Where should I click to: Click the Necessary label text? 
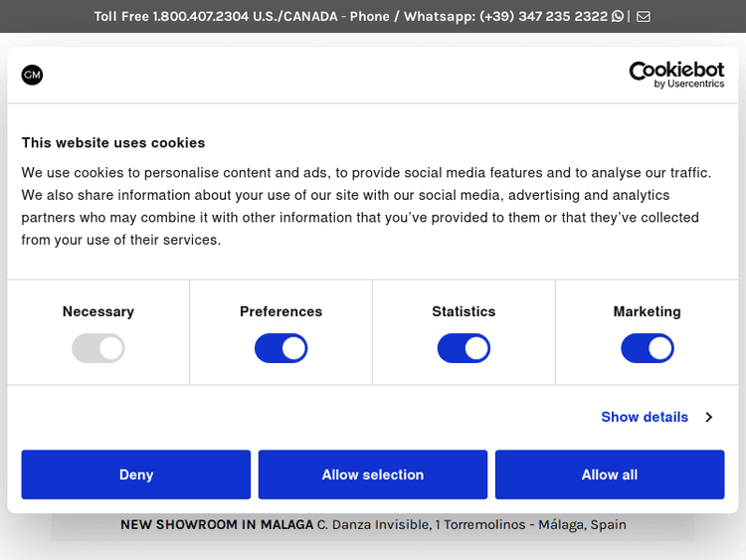click(97, 311)
